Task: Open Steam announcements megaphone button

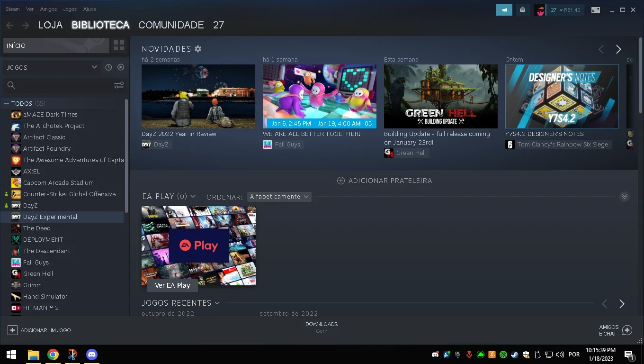Action: pyautogui.click(x=504, y=10)
